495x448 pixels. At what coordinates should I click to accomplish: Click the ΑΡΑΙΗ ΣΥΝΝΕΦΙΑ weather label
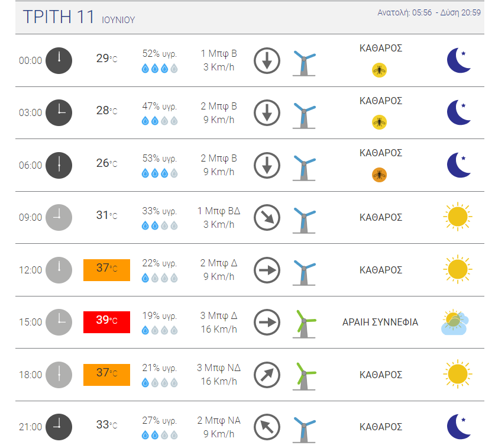click(380, 323)
